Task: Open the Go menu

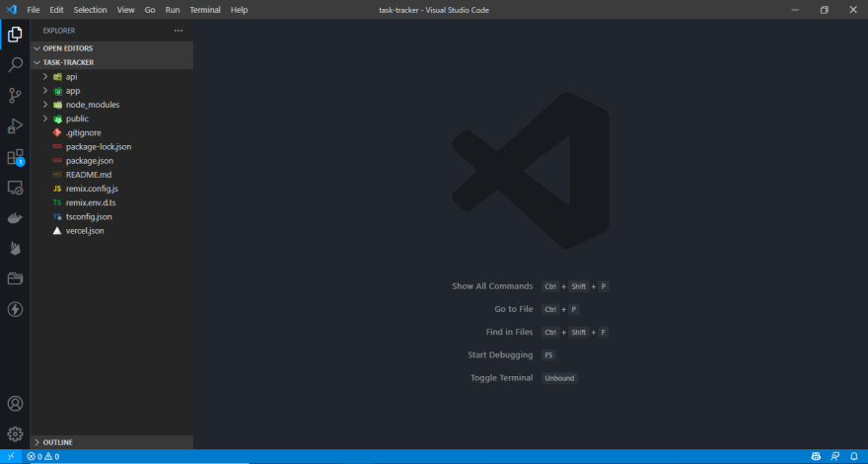Action: coord(150,10)
